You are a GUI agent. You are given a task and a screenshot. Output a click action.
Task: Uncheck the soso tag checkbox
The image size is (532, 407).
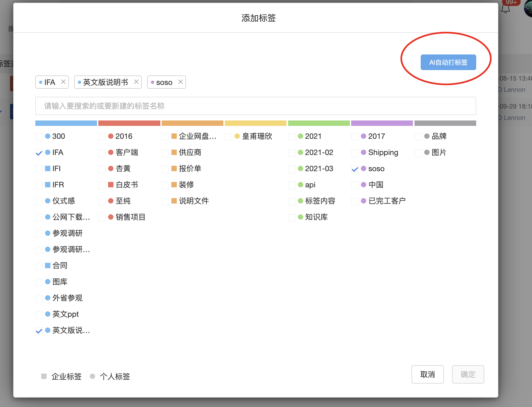tap(355, 169)
